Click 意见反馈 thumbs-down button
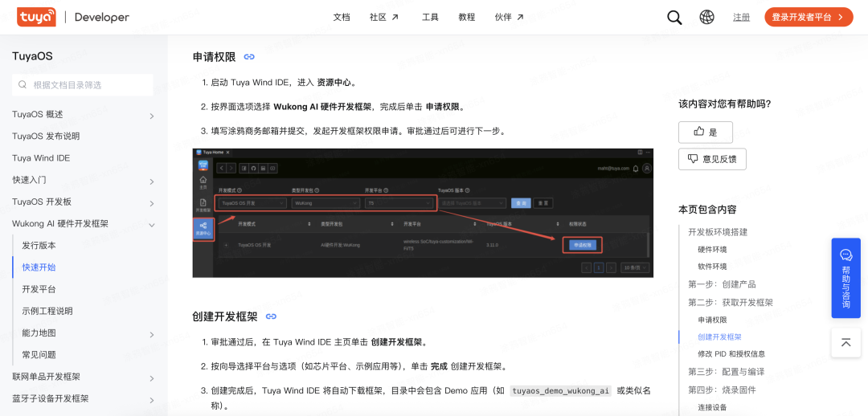 [x=712, y=159]
